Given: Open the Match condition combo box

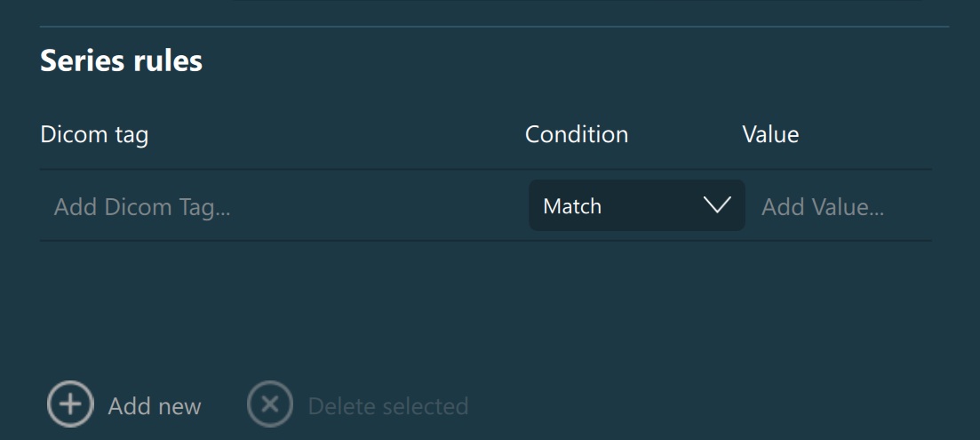Looking at the screenshot, I should pyautogui.click(x=636, y=206).
